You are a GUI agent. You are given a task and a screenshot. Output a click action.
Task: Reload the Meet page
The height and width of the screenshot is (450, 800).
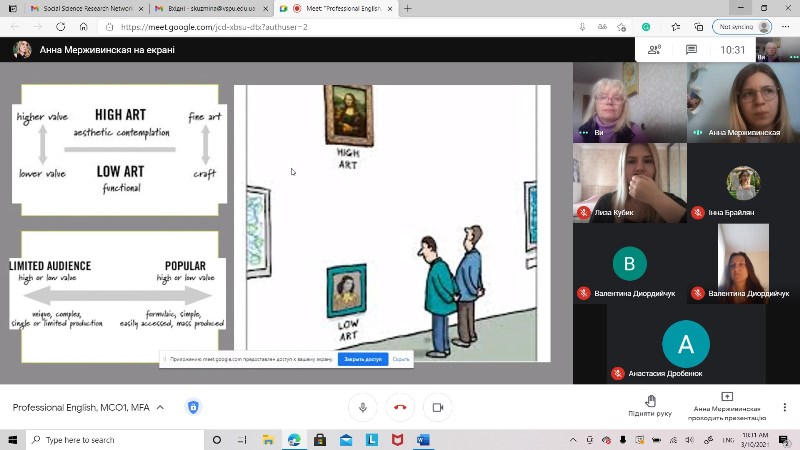pos(60,27)
